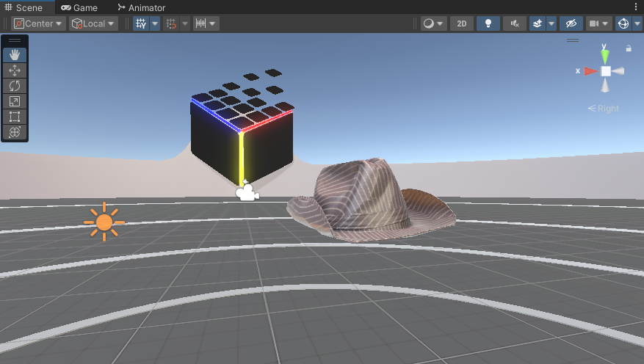Select the Rect tool
Viewport: 644px width, 364px height.
click(15, 117)
